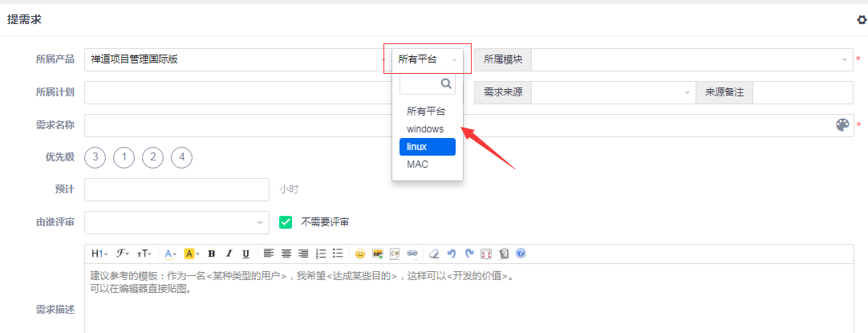Image resolution: width=868 pixels, height=333 pixels.
Task: Select priority 4
Action: click(181, 158)
